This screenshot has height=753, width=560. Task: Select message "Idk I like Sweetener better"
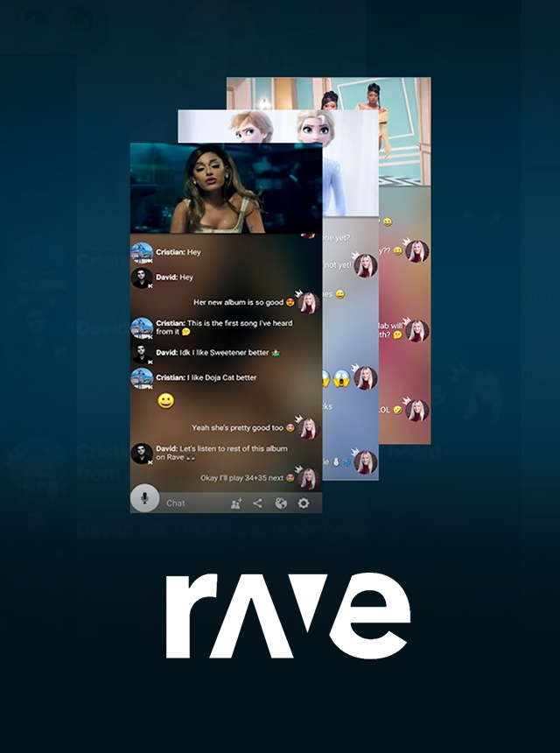click(218, 353)
